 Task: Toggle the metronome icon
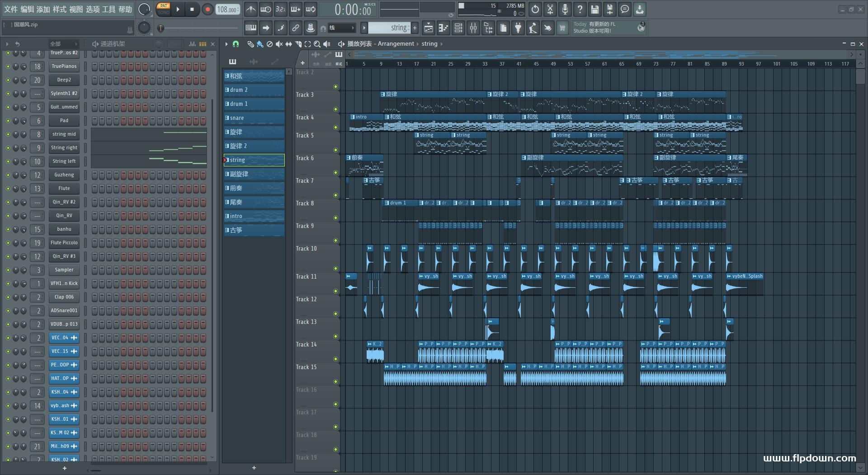coord(251,9)
